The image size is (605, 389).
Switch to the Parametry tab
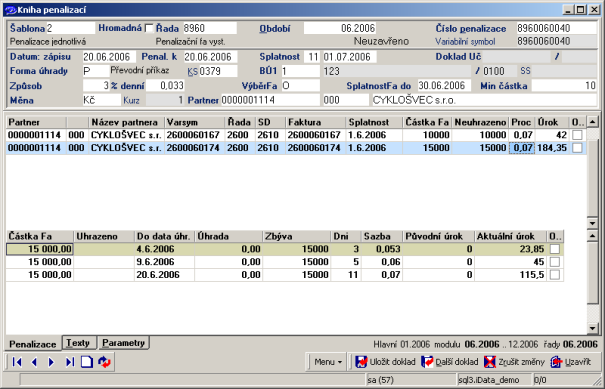pos(123,343)
